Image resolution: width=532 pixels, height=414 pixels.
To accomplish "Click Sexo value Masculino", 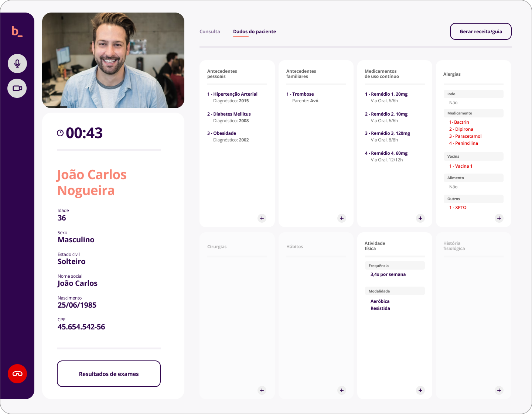I will [x=76, y=240].
